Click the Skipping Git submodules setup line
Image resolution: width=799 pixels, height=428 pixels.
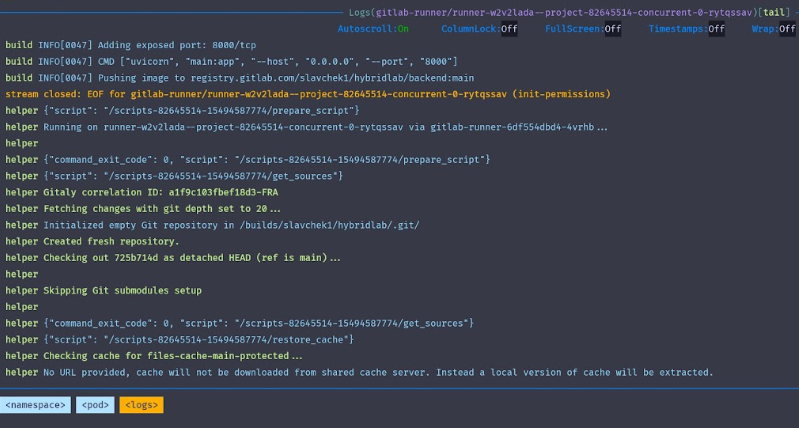tap(103, 290)
